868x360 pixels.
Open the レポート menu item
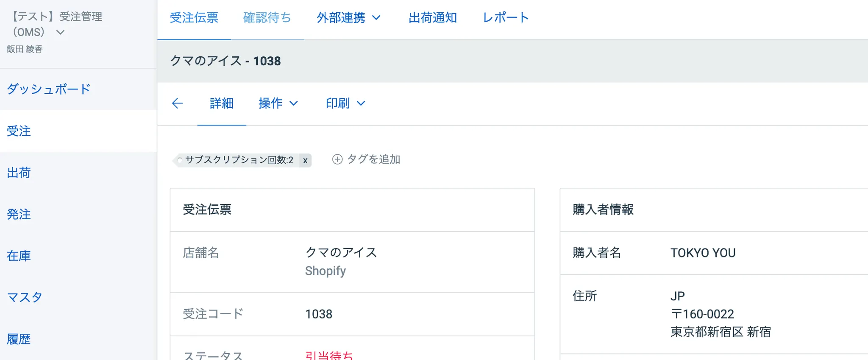[x=506, y=18]
